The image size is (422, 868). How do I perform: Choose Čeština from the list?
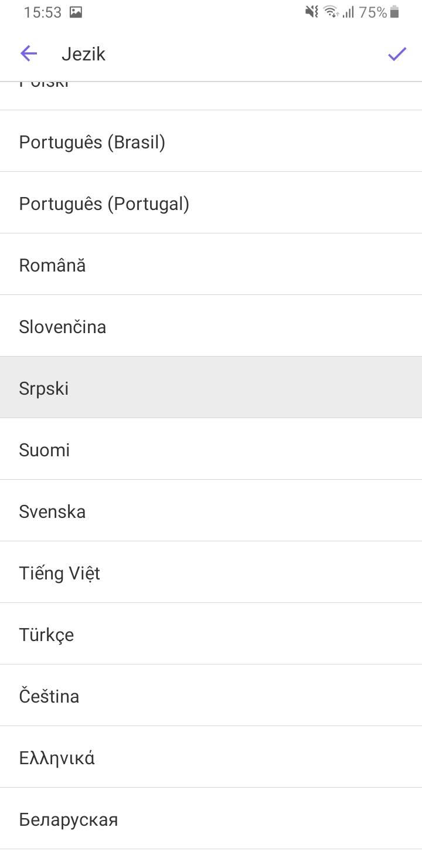coord(211,696)
